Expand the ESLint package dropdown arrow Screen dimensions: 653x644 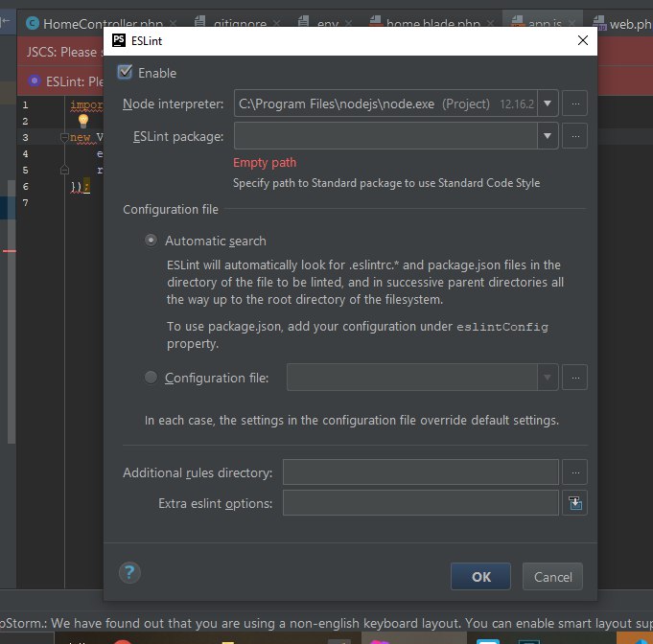point(548,136)
